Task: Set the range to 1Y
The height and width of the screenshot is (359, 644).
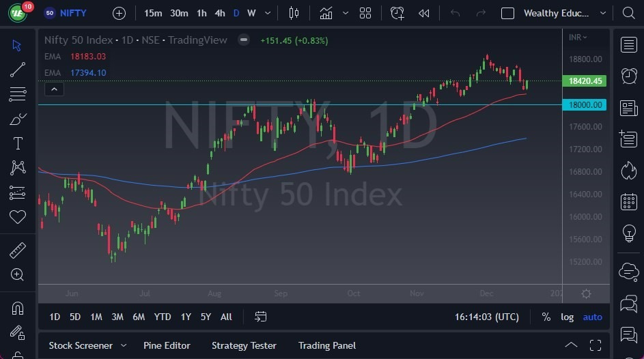Action: tap(186, 317)
